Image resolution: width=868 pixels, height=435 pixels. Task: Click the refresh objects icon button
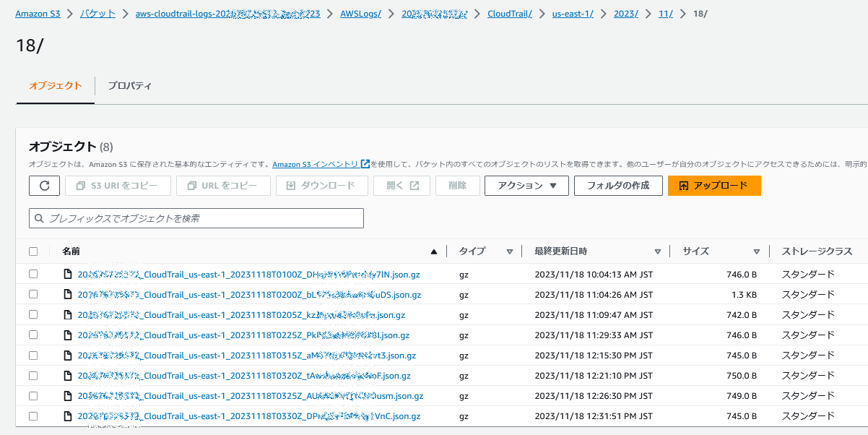44,186
